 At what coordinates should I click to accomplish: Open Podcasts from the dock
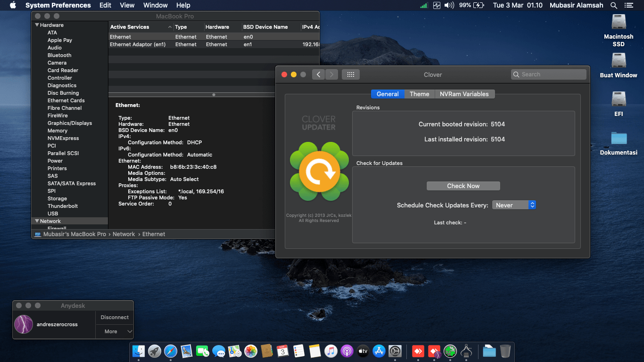pyautogui.click(x=347, y=351)
